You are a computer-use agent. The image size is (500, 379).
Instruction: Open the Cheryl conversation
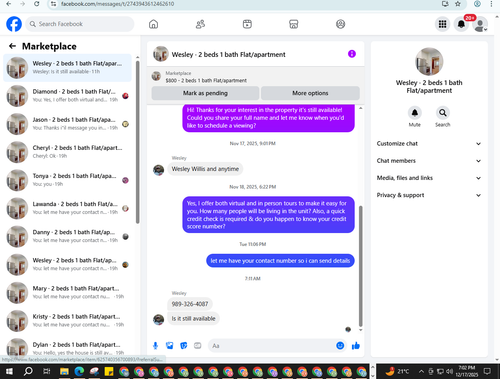point(67,152)
